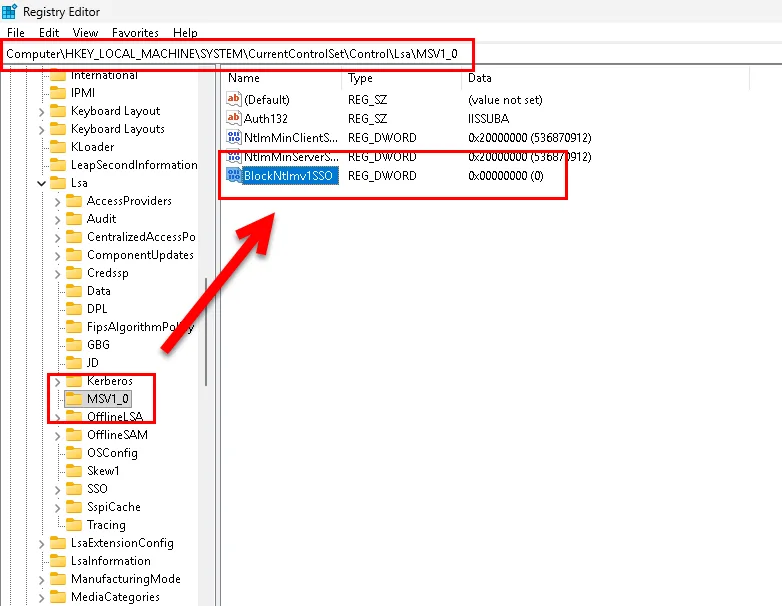Expand the OfflineSAM key
The width and height of the screenshot is (782, 606).
[x=57, y=436]
